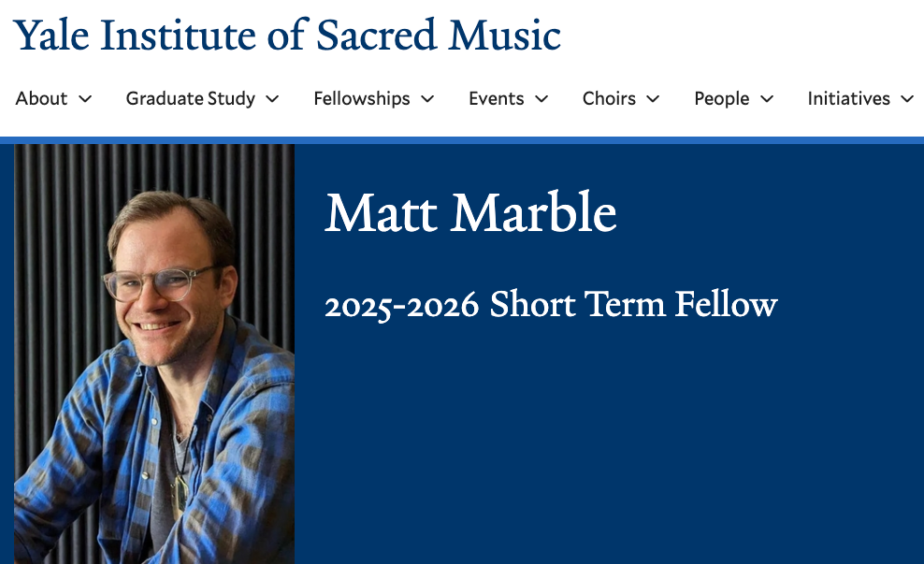Go to Yale Institute of Sacred Music home
The image size is (924, 564).
click(287, 36)
